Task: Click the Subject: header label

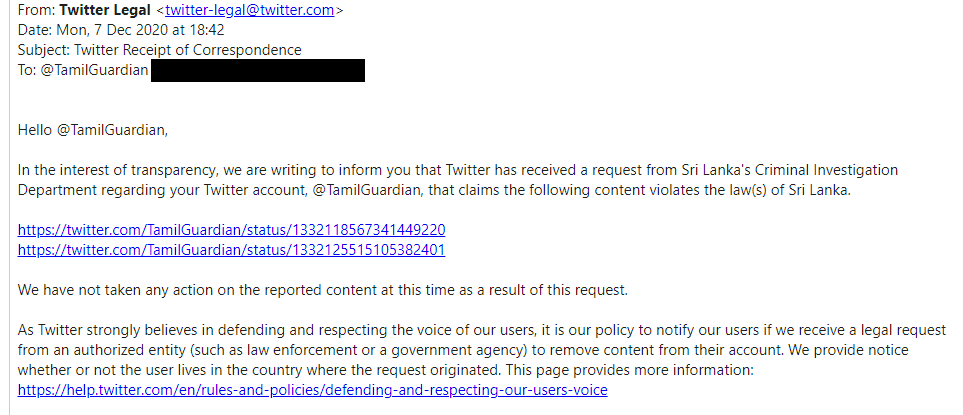Action: (44, 50)
